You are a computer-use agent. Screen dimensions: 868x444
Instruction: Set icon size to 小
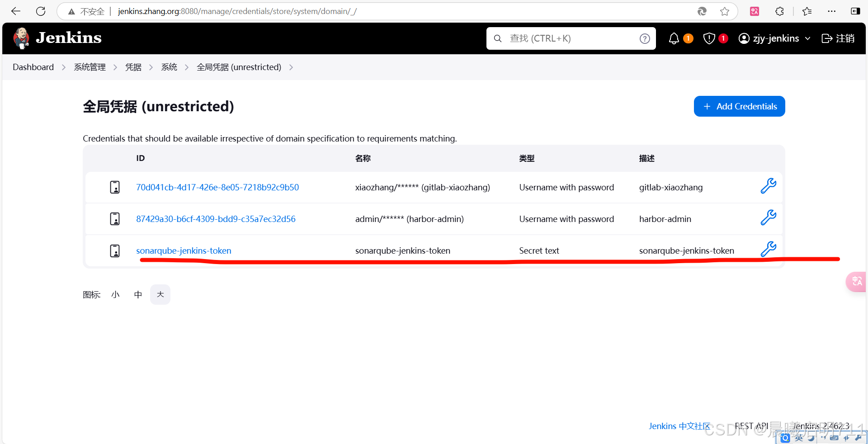pyautogui.click(x=116, y=295)
